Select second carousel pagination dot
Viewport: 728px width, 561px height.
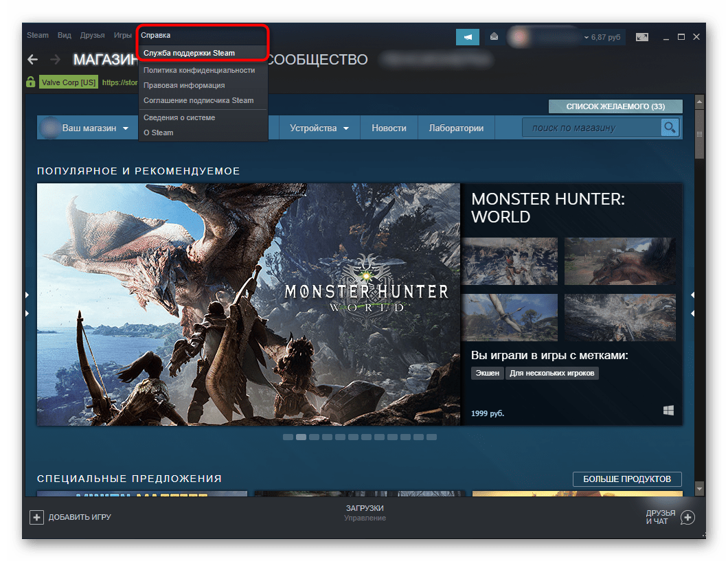coord(301,437)
